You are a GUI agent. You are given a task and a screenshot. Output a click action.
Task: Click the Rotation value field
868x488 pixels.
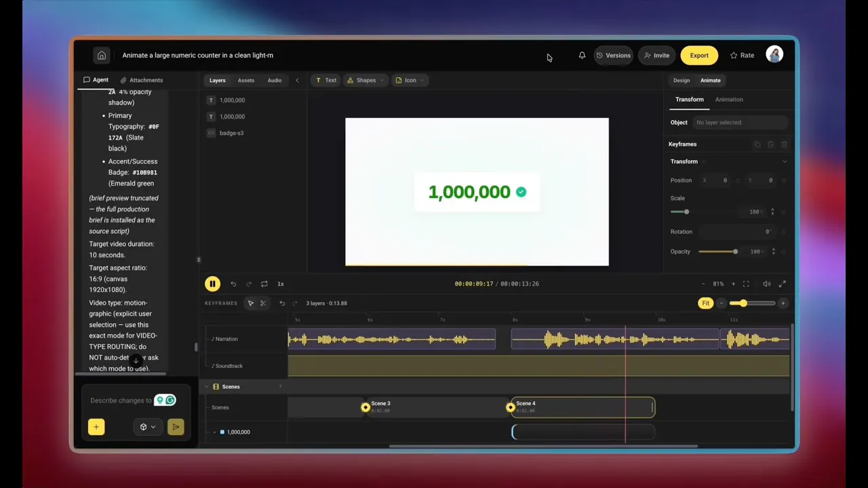point(738,232)
